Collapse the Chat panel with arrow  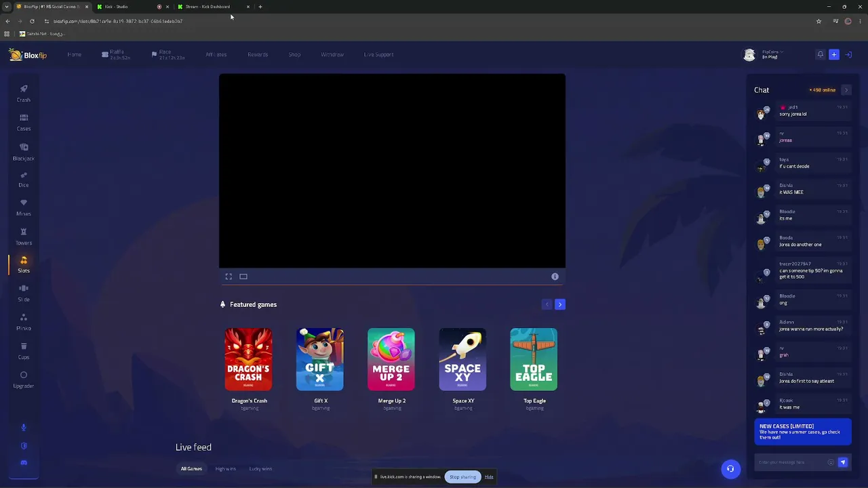[x=846, y=89]
